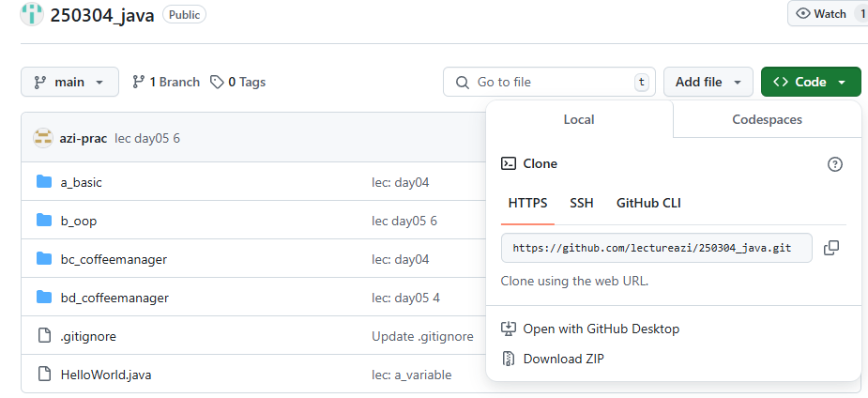This screenshot has width=868, height=398.
Task: Switch to the Local tab
Action: pos(579,119)
